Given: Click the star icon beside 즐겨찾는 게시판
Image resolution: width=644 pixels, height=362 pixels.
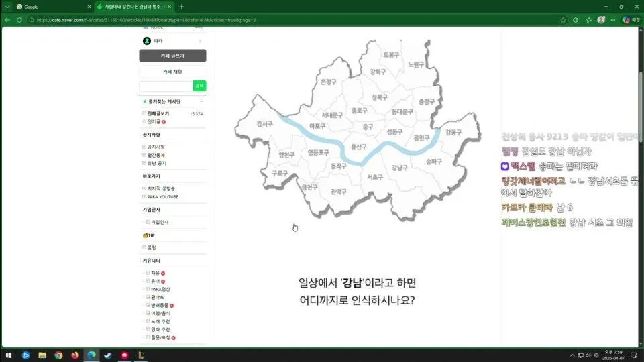Looking at the screenshot, I should (145, 101).
